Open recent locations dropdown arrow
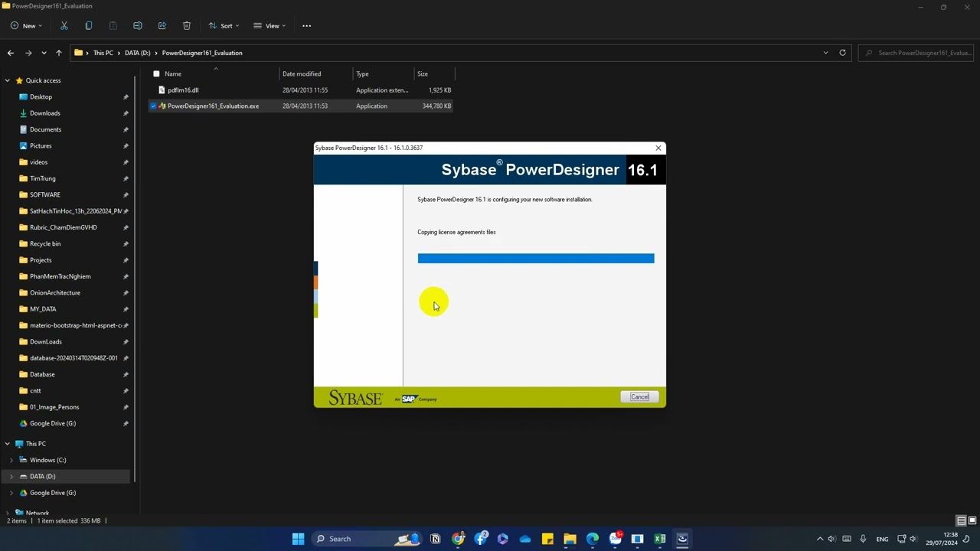980x551 pixels. pyautogui.click(x=44, y=53)
